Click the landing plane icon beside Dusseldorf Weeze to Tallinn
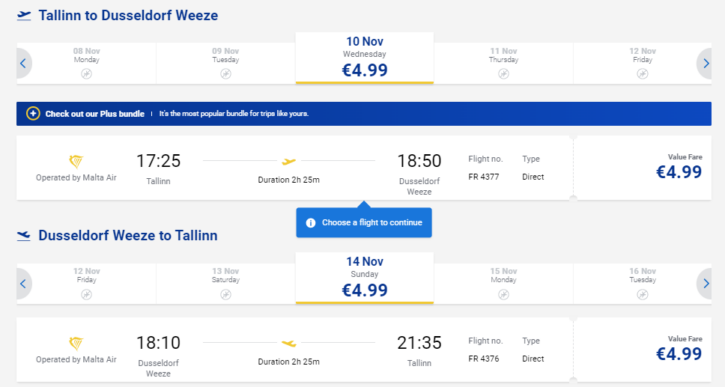725x387 pixels. pos(24,236)
